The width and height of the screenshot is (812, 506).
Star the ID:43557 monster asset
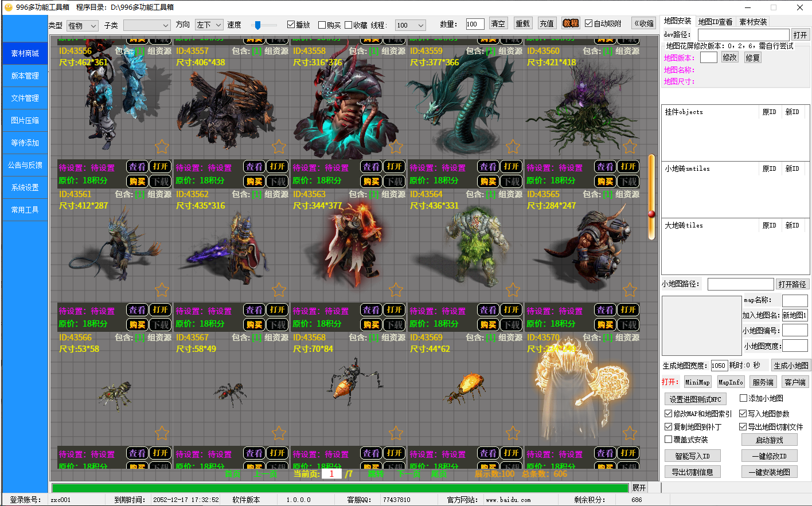279,147
